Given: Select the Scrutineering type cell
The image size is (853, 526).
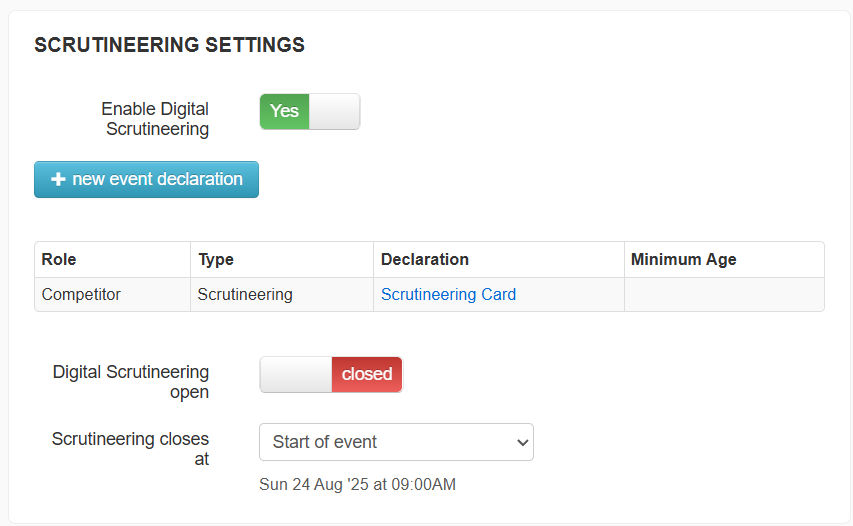Looking at the screenshot, I should 282,294.
